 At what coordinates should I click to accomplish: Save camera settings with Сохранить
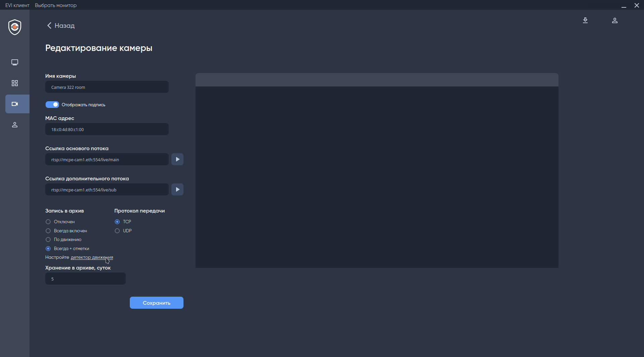tap(157, 303)
